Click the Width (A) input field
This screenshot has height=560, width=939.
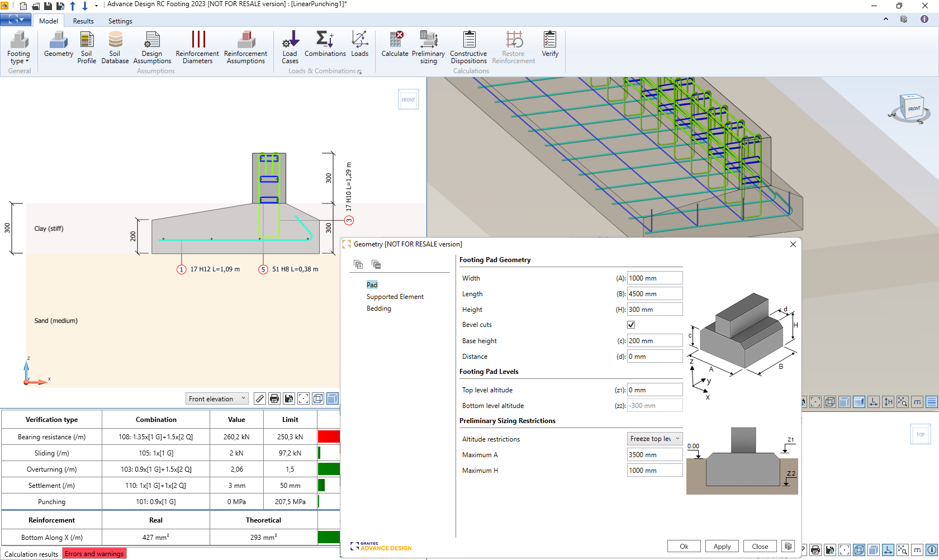click(655, 278)
